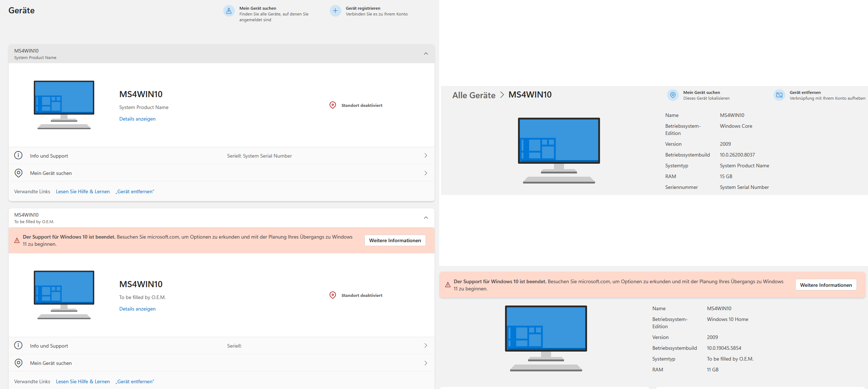Open Info und Support arrow in the O.E.M. card
The height and width of the screenshot is (389, 868).
(426, 345)
